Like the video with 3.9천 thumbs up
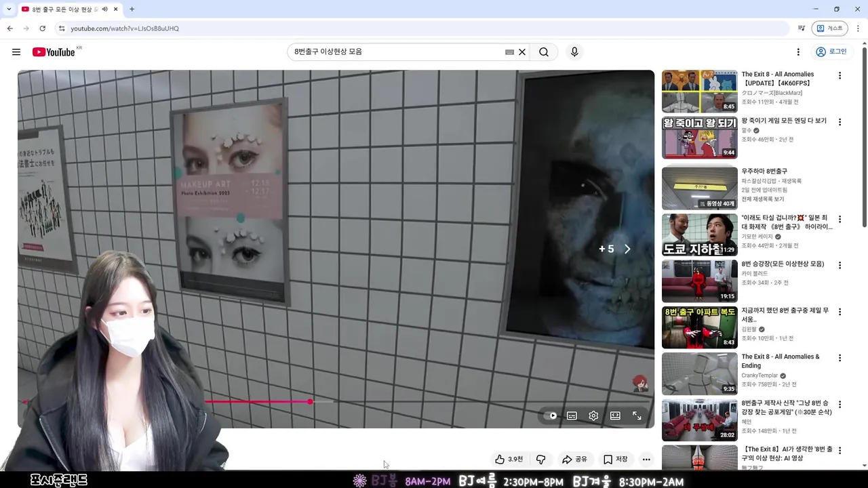 509,459
